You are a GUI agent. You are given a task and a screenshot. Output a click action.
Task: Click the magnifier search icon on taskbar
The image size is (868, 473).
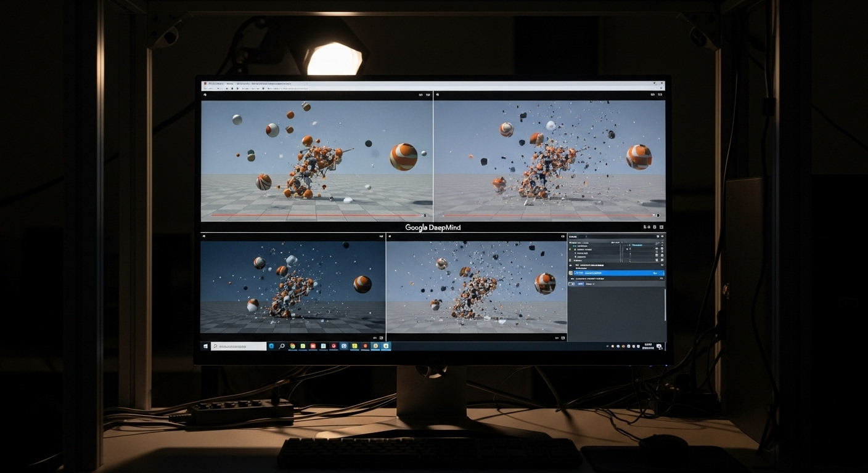[282, 346]
